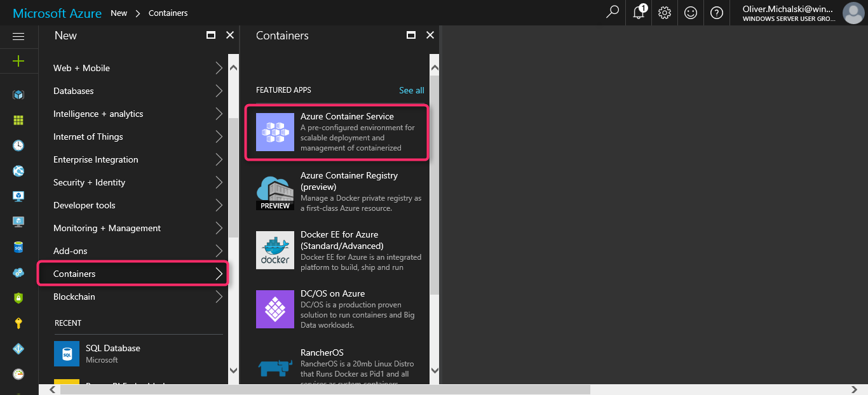Image resolution: width=868 pixels, height=395 pixels.
Task: Open DC/OS on Azure title
Action: click(332, 293)
